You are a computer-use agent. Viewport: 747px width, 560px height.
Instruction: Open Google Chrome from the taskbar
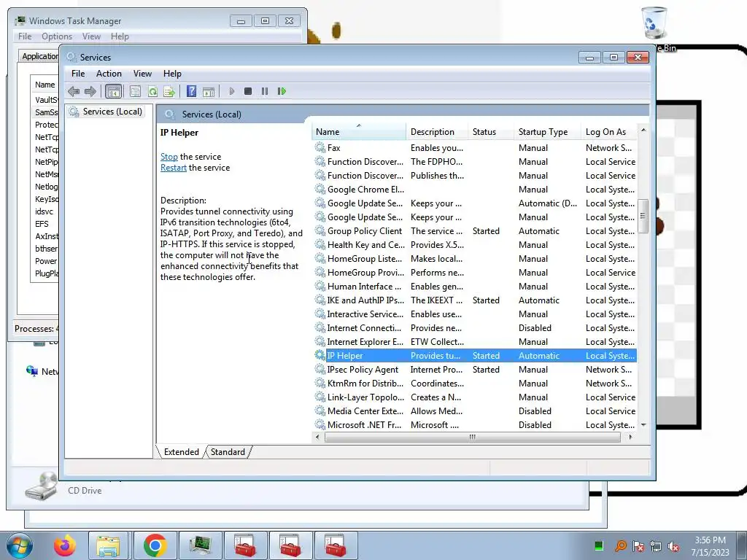point(155,545)
